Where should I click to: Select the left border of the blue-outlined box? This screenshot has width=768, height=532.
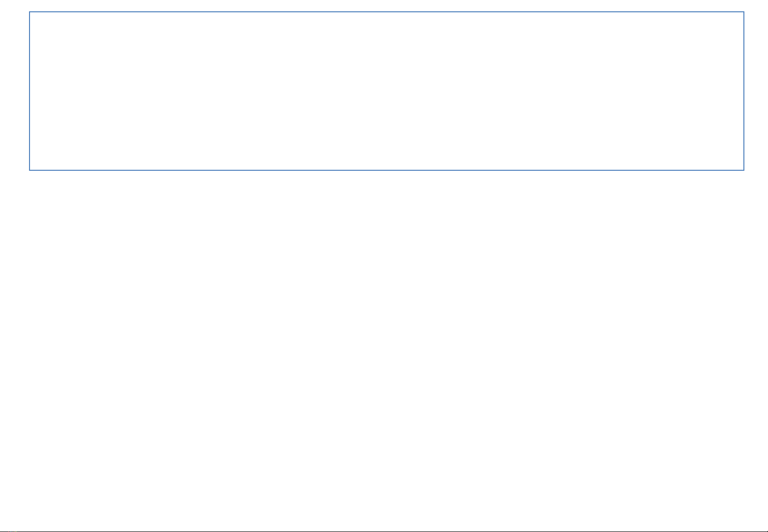pyautogui.click(x=30, y=91)
